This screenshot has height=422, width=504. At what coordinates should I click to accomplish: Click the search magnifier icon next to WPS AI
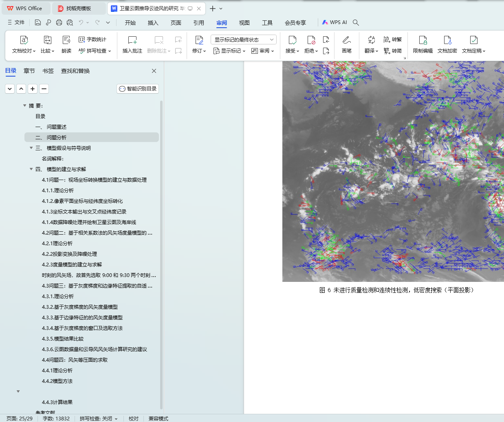tap(356, 22)
